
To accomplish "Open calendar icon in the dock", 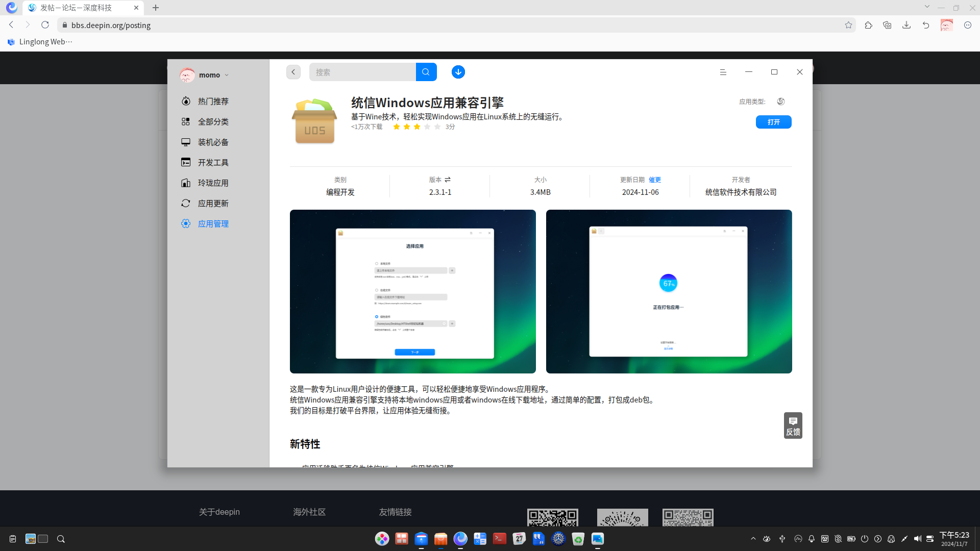I will pos(519,539).
